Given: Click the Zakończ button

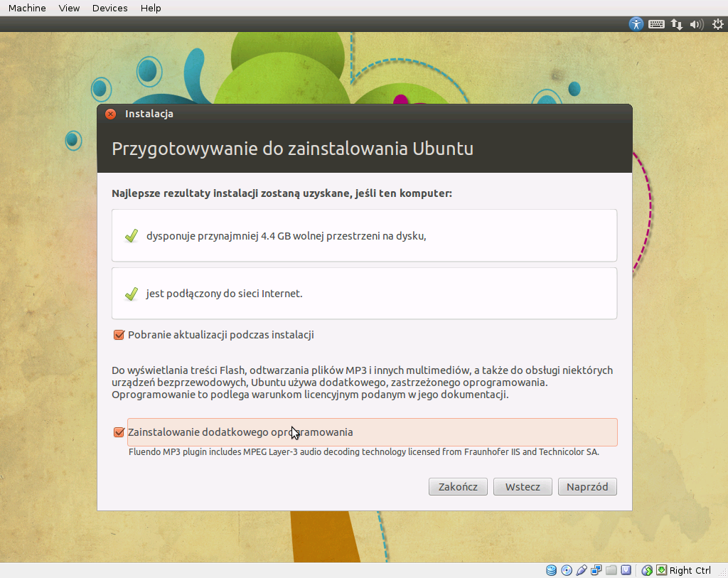Looking at the screenshot, I should tap(458, 486).
